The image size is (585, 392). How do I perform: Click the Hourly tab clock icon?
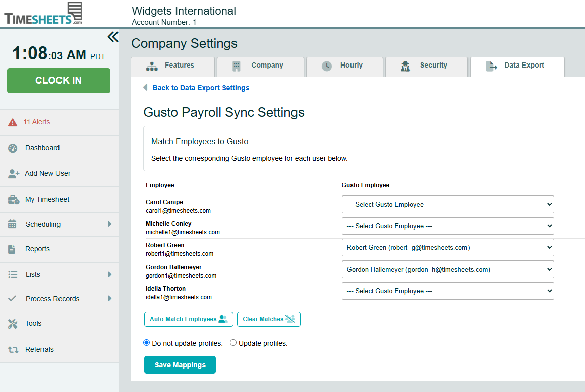[327, 66]
